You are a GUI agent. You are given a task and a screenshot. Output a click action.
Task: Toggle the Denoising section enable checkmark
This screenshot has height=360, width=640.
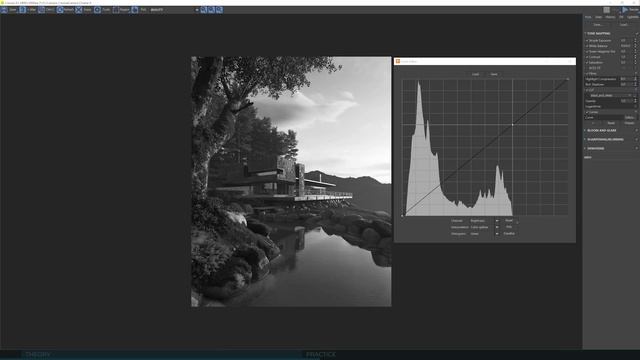click(x=636, y=149)
